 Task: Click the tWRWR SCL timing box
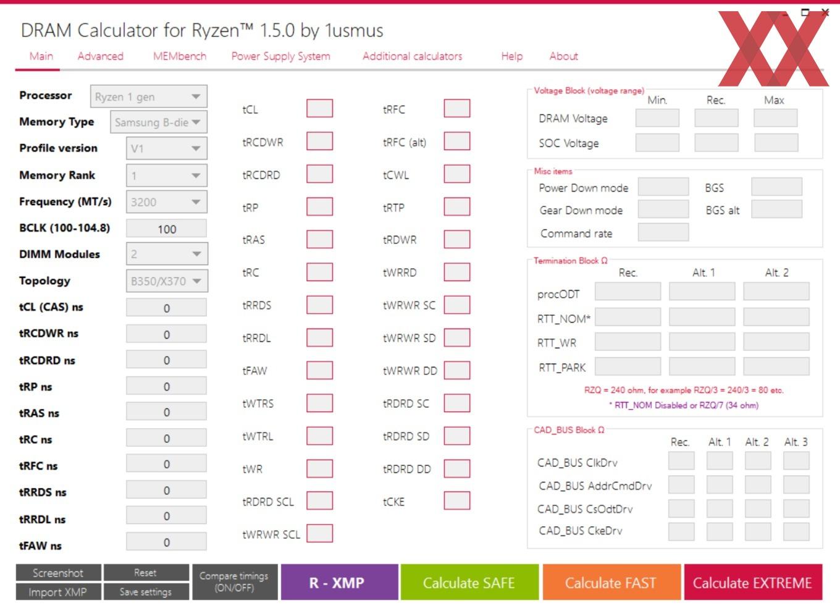click(x=319, y=533)
